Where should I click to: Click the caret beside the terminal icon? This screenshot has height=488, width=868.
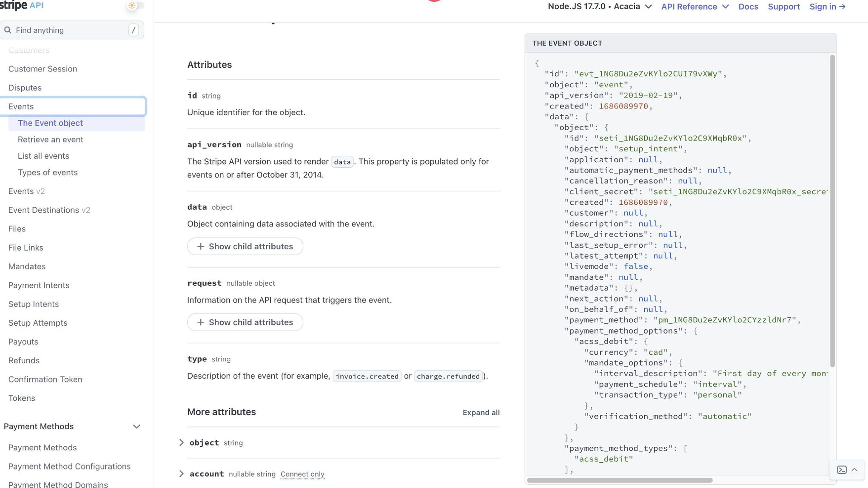click(854, 470)
